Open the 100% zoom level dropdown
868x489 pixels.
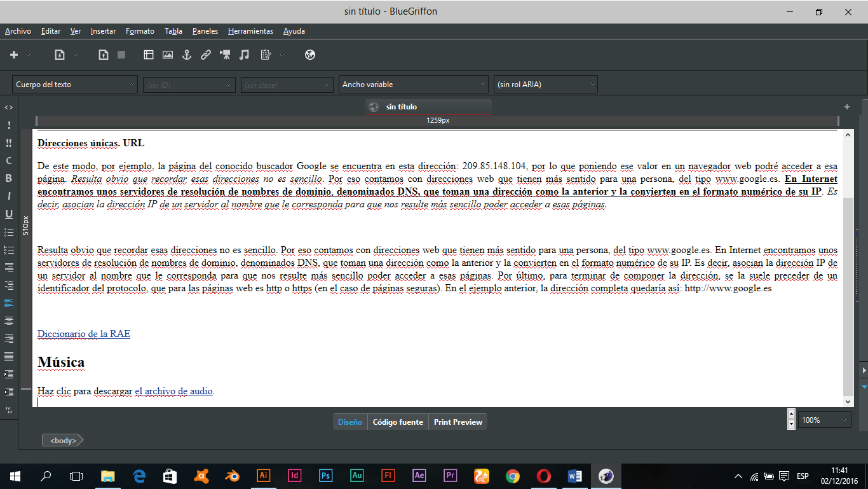[x=824, y=420]
